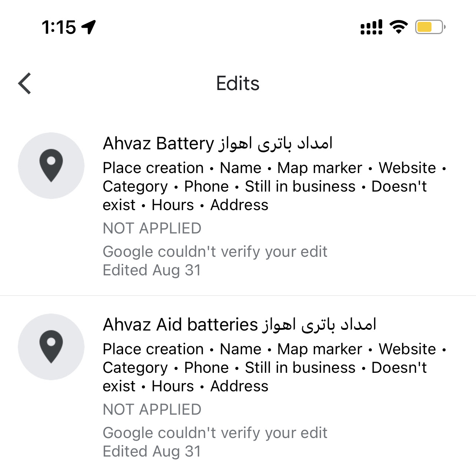Viewport: 476px width, 471px height.
Task: Tap edited fields list of Ahvaz Aid batteries
Action: 274,368
